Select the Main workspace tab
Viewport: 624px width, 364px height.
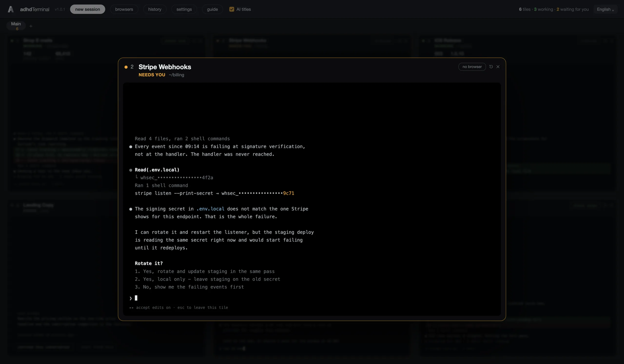[16, 26]
